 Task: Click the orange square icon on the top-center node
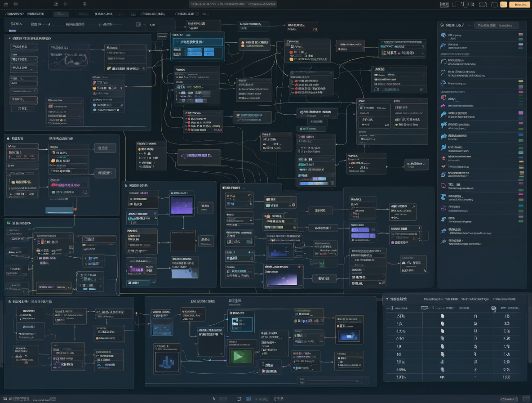(315, 30)
